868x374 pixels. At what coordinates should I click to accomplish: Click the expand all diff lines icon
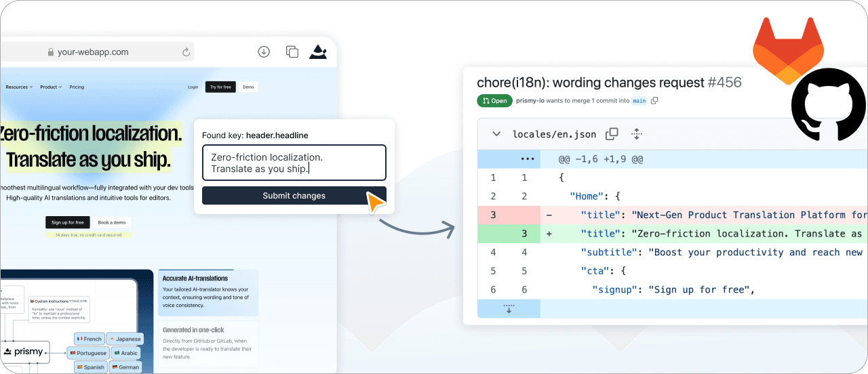(636, 134)
